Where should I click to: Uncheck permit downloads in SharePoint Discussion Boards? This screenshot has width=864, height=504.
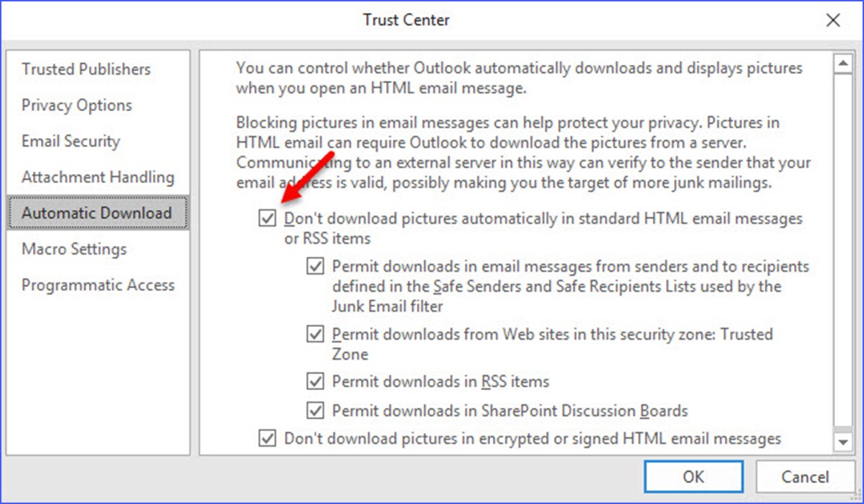click(x=315, y=410)
